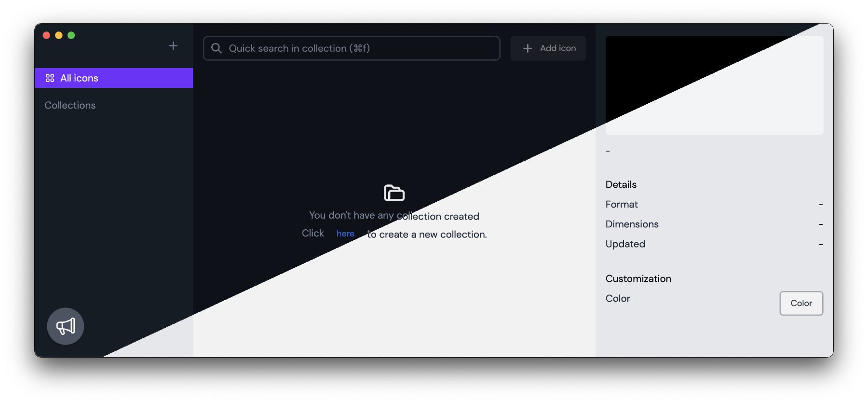
Task: Open the megaphone announcements button
Action: 66,326
